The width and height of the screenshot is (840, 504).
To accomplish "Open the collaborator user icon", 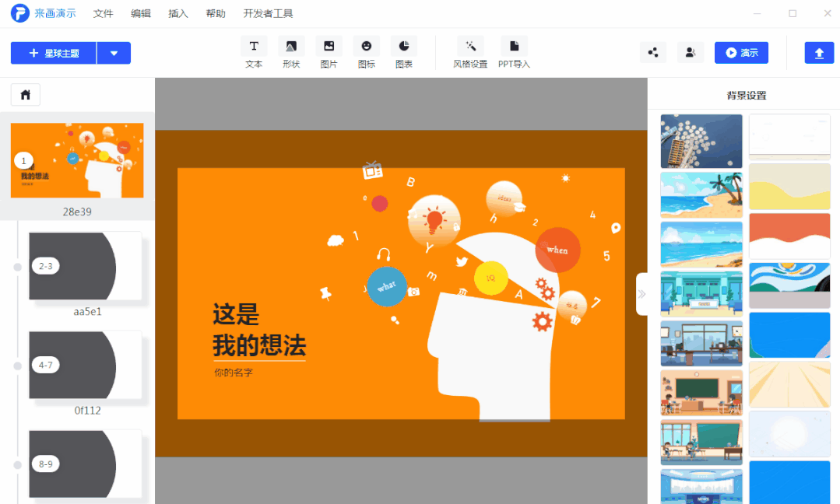I will (x=690, y=53).
